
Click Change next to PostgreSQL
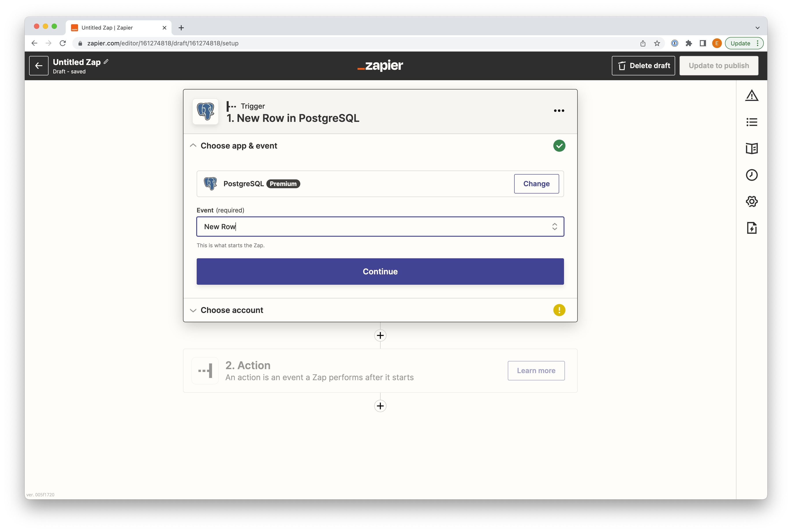coord(536,184)
